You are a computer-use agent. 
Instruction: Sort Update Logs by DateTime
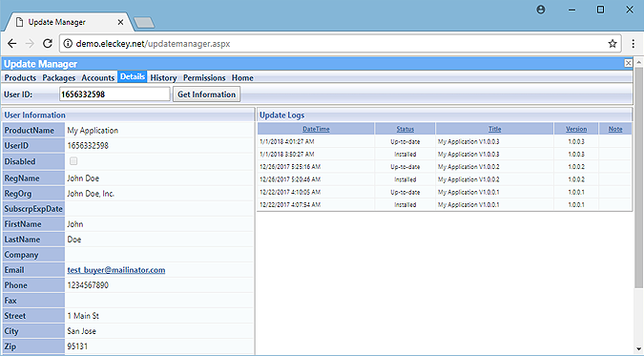(x=316, y=129)
